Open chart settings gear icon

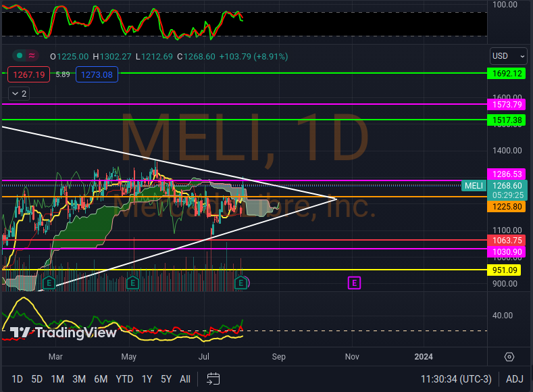(x=509, y=356)
